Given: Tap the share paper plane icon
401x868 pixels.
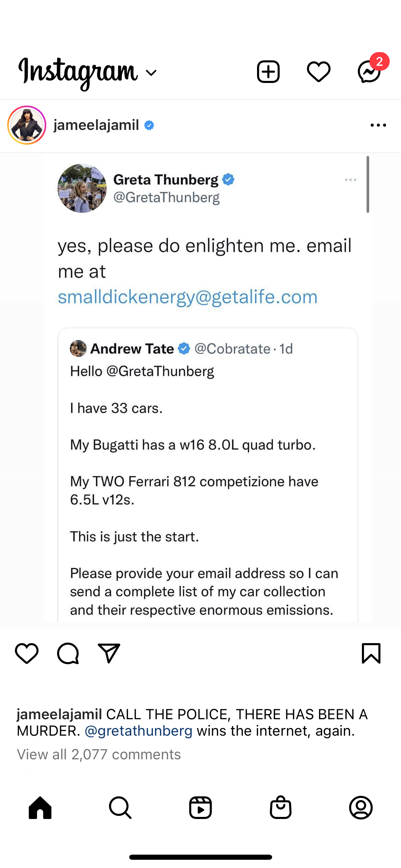Looking at the screenshot, I should pyautogui.click(x=109, y=653).
